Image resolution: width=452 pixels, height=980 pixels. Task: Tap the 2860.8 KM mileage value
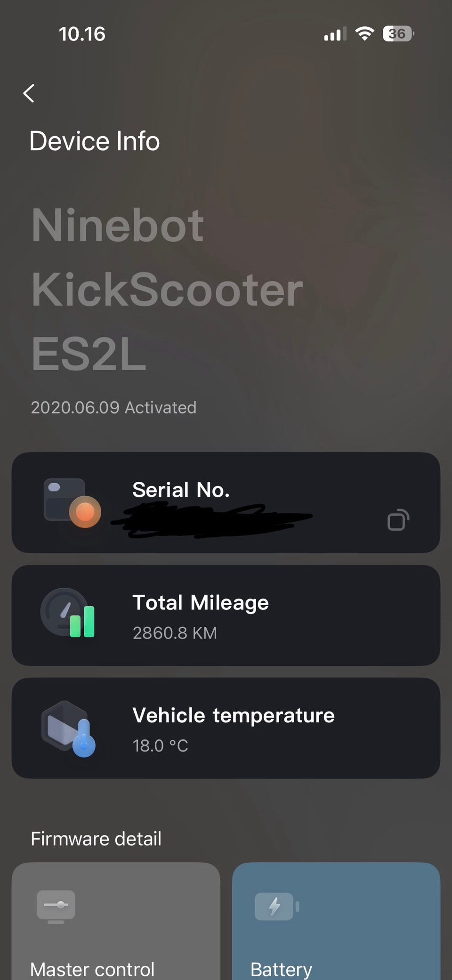coord(175,633)
